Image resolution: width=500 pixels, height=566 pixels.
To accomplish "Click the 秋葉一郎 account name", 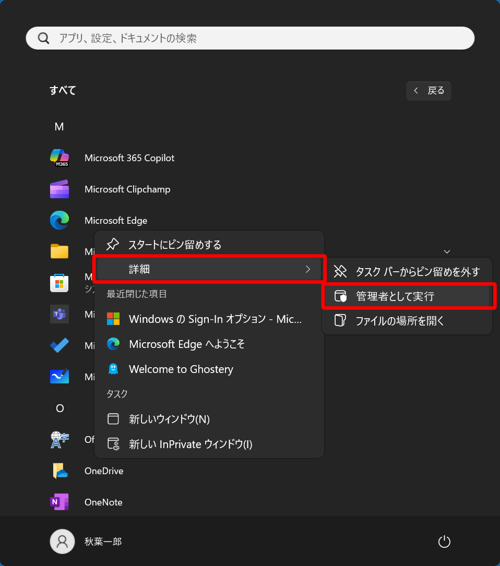I will 103,541.
